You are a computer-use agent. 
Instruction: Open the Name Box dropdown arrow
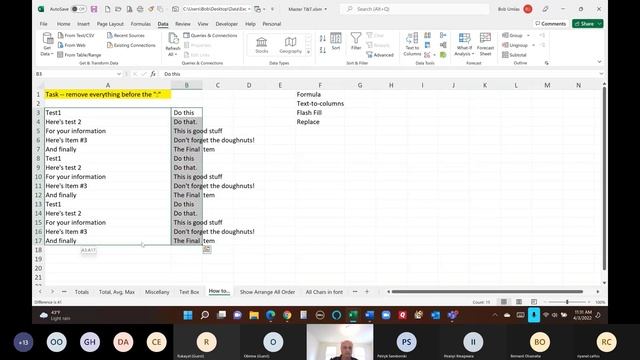[x=119, y=74]
